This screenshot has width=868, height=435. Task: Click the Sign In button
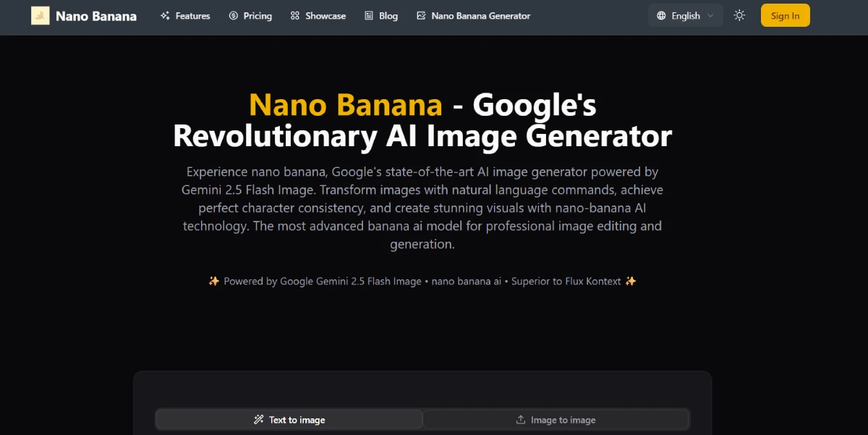[x=786, y=15]
